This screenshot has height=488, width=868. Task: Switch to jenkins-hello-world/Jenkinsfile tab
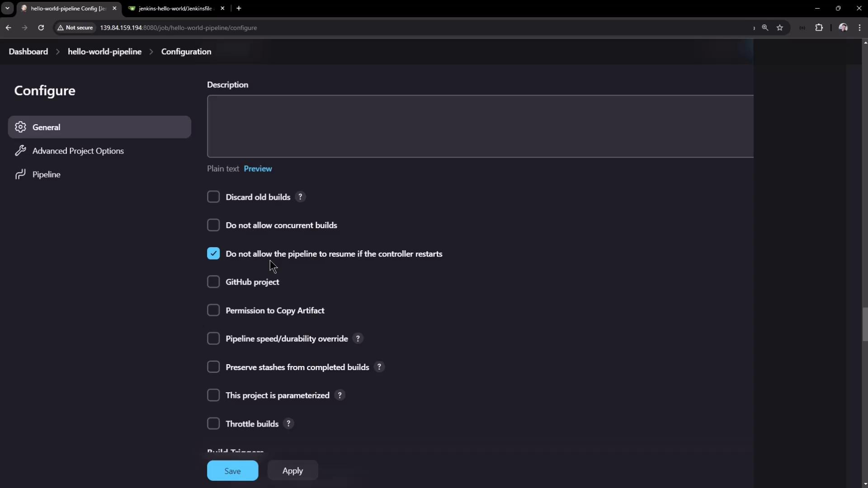click(175, 8)
